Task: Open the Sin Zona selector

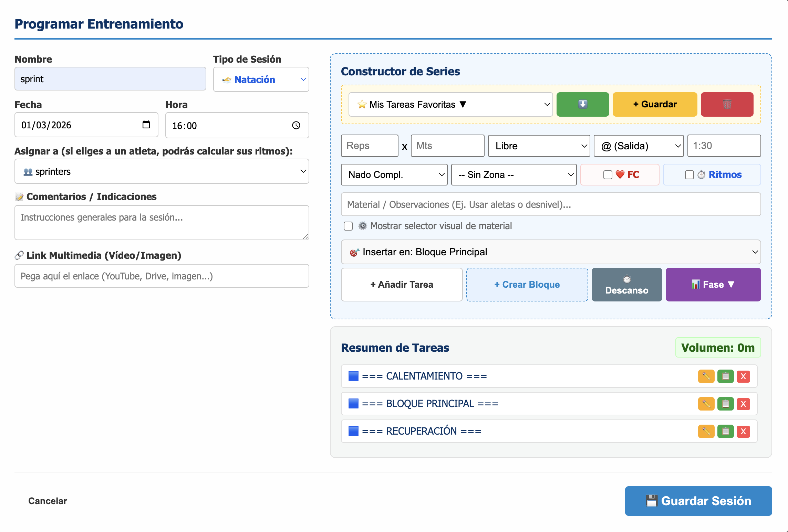Action: coord(514,175)
